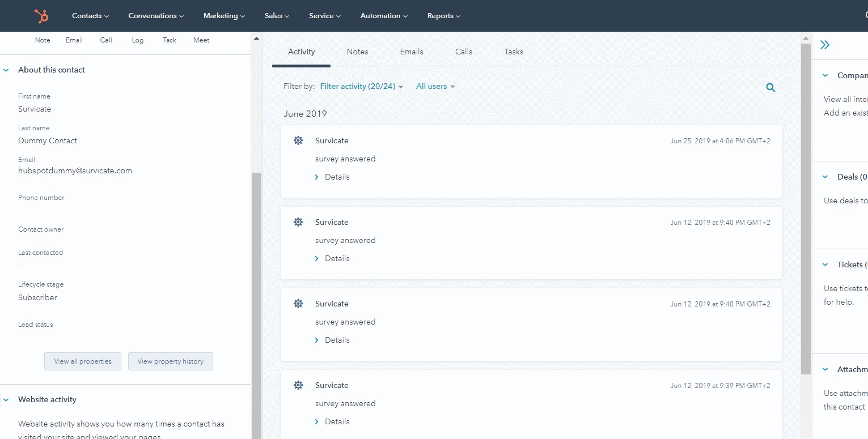Click 'survey answered' on Jun 25 activity

coord(345,159)
